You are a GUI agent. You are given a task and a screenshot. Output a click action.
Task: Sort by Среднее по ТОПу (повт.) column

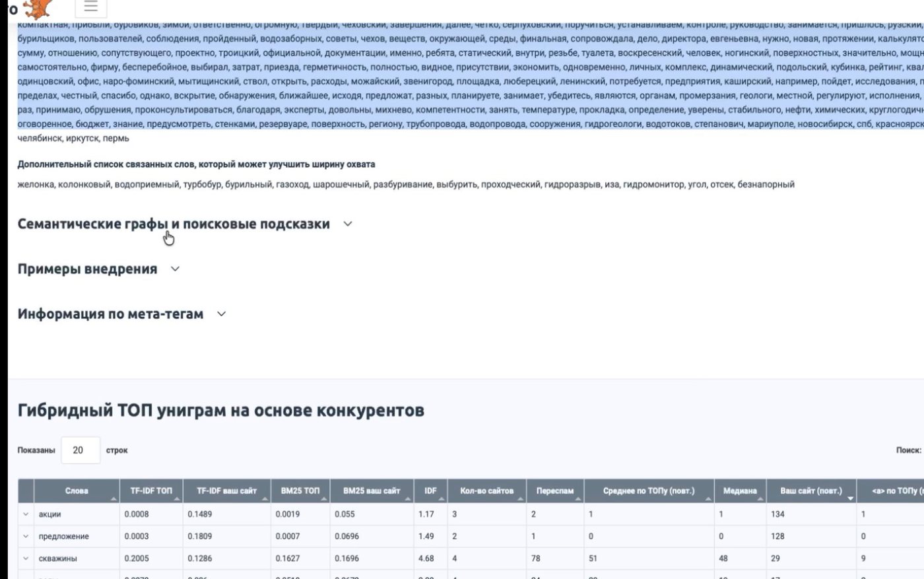[x=649, y=491]
